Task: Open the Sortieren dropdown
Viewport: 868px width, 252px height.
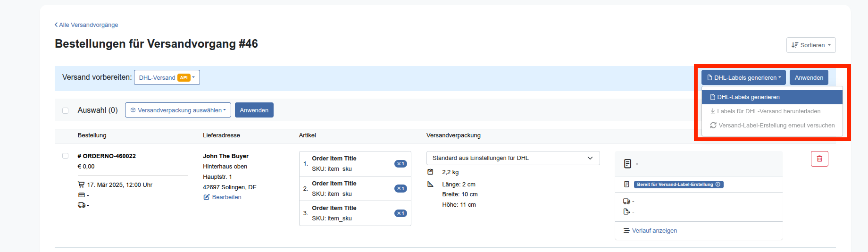Action: (811, 45)
